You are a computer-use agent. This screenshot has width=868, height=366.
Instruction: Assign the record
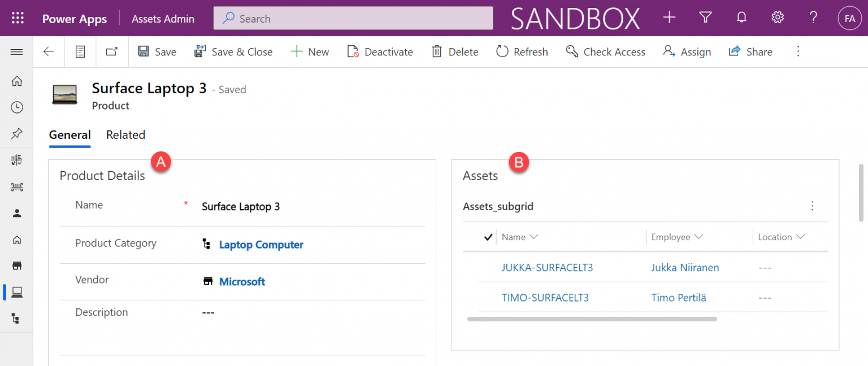[687, 52]
